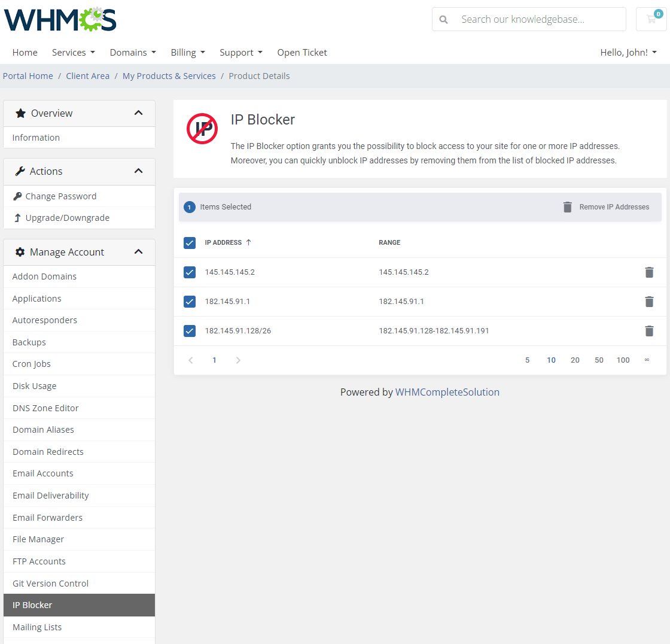Delete the 182.145.91.1 row via trash icon
The height and width of the screenshot is (644, 670).
(x=649, y=302)
